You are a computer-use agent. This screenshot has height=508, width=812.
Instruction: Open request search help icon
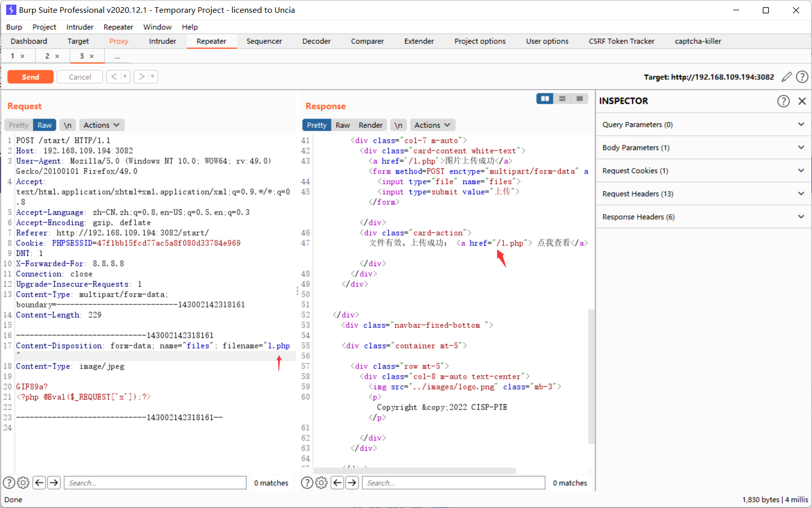(9, 483)
